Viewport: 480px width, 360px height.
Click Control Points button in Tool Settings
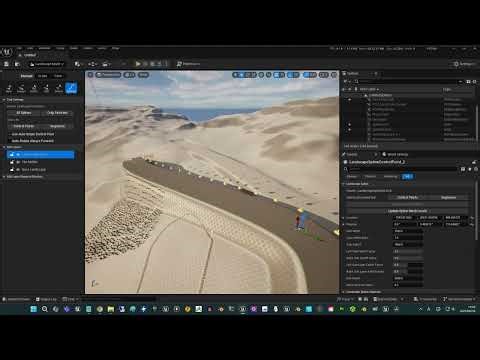[x=24, y=126]
